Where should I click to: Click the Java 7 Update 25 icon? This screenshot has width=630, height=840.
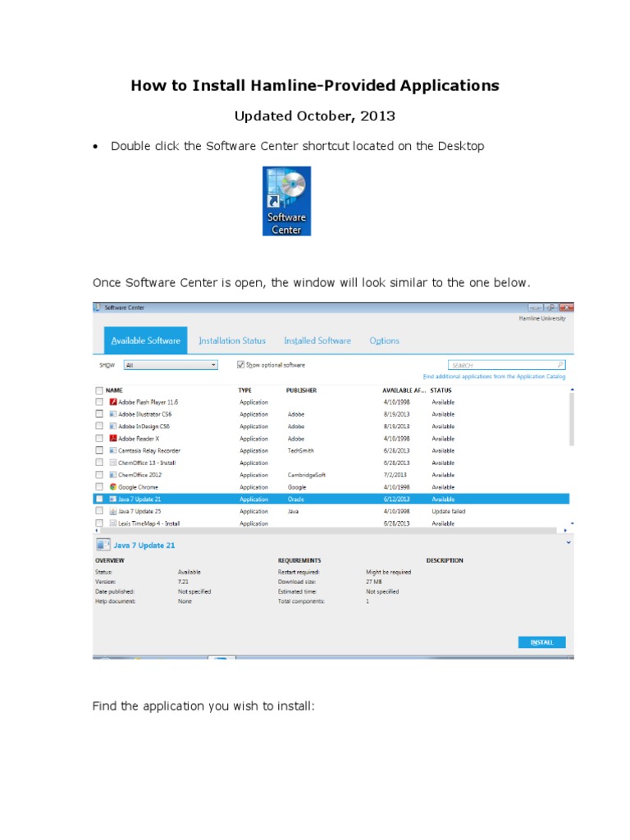click(x=113, y=511)
